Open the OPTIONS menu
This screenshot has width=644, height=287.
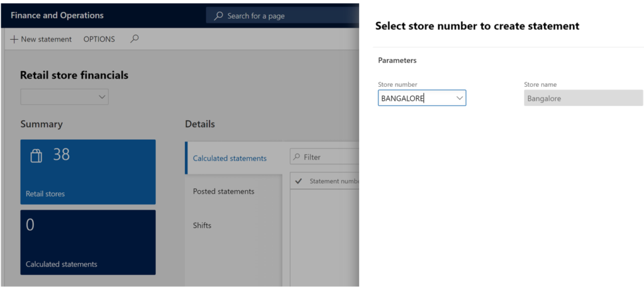click(x=99, y=39)
